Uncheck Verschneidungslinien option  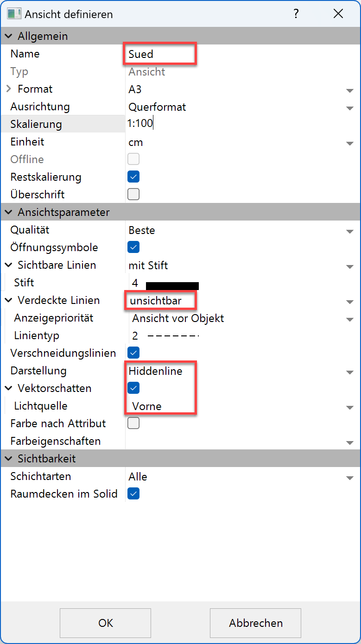pyautogui.click(x=133, y=353)
